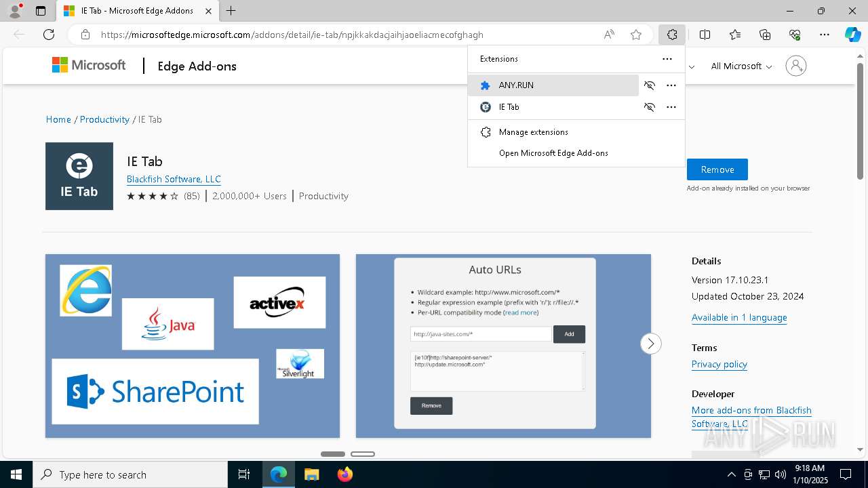Select the IE Tab browser tab
This screenshot has height=488, width=868.
(x=137, y=11)
